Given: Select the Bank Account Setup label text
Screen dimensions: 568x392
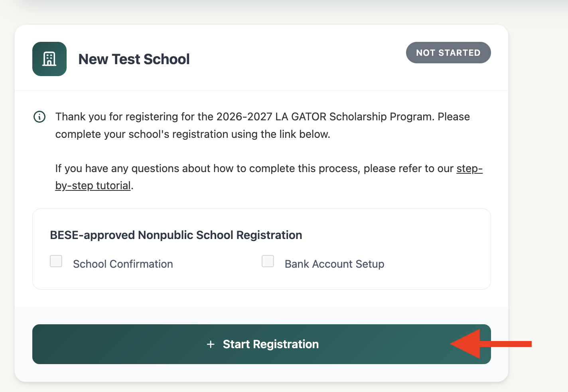Looking at the screenshot, I should pyautogui.click(x=334, y=264).
